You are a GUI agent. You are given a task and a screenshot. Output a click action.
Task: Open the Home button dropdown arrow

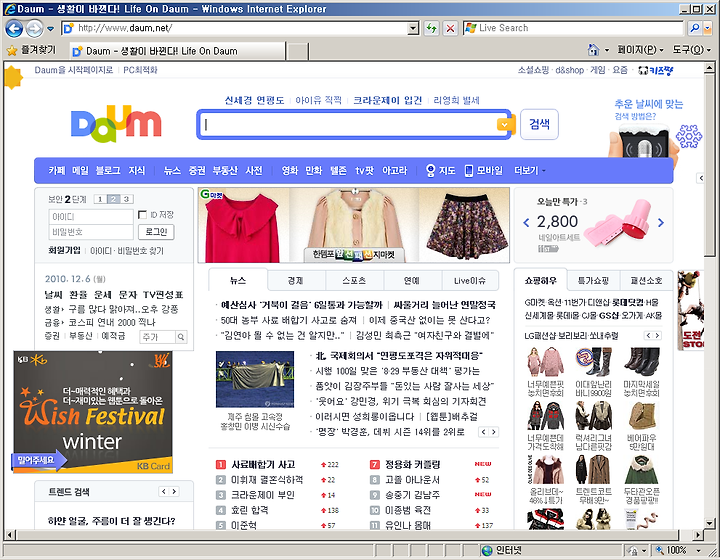[607, 50]
